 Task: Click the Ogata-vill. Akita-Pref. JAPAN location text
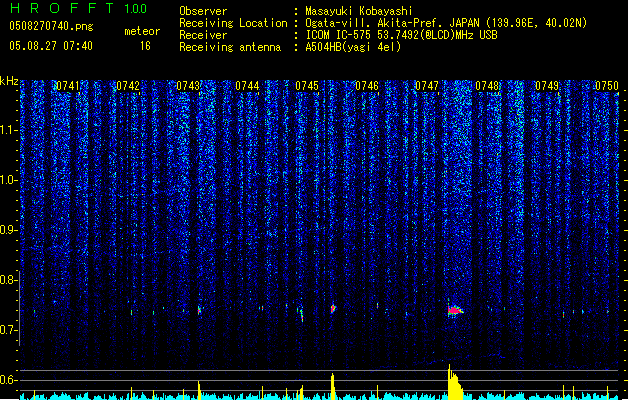pyautogui.click(x=446, y=23)
